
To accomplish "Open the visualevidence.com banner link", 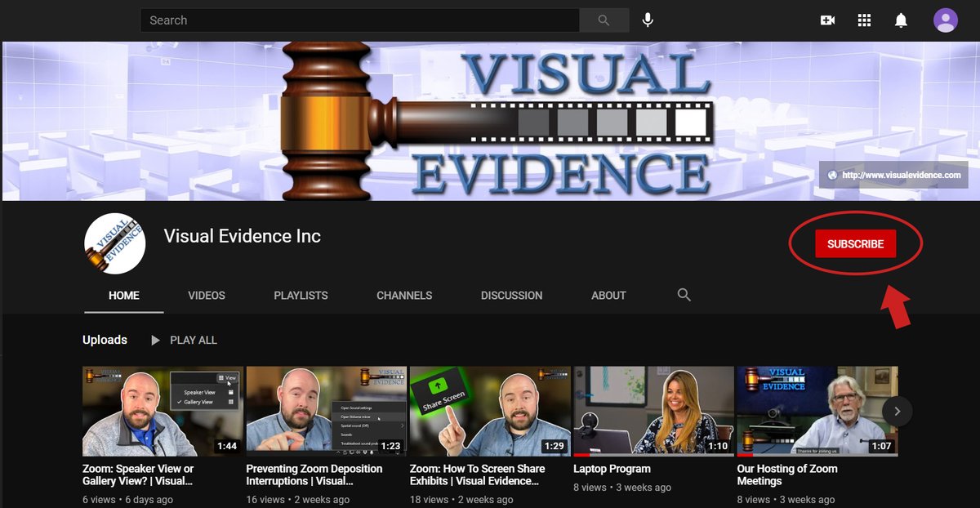I will point(893,175).
